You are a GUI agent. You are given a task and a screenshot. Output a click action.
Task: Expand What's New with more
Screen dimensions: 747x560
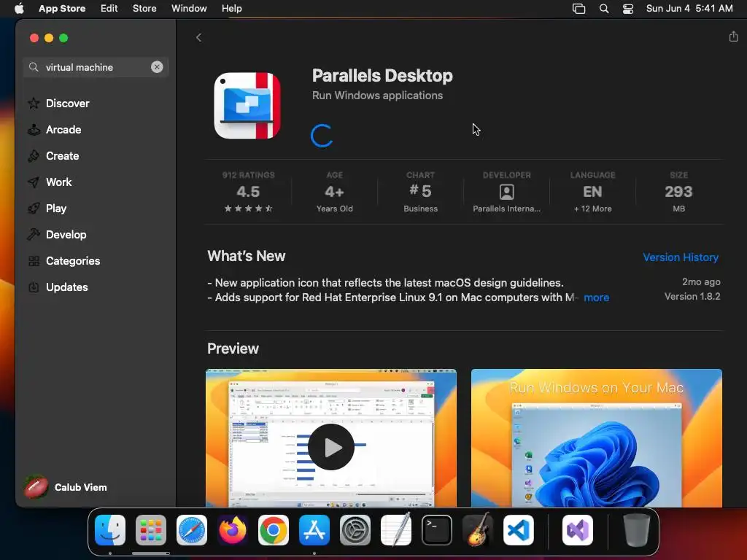pos(596,297)
